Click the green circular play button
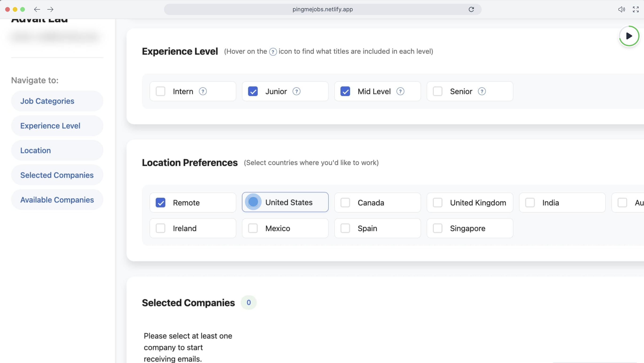644x363 pixels. point(629,36)
